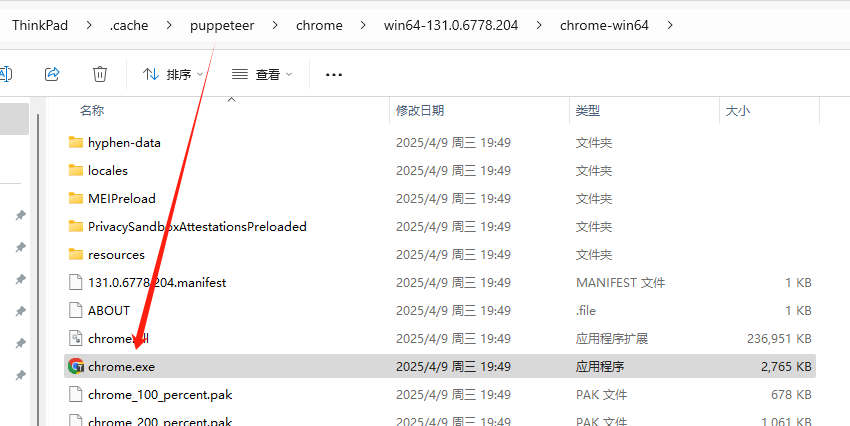
Task: Sort by the Size (大小) column header
Action: (x=738, y=111)
